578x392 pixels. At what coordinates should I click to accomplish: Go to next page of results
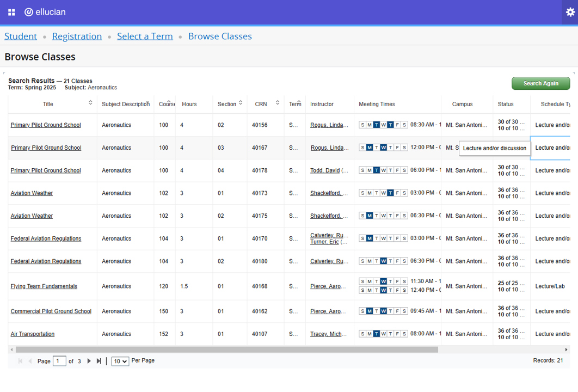tap(89, 361)
